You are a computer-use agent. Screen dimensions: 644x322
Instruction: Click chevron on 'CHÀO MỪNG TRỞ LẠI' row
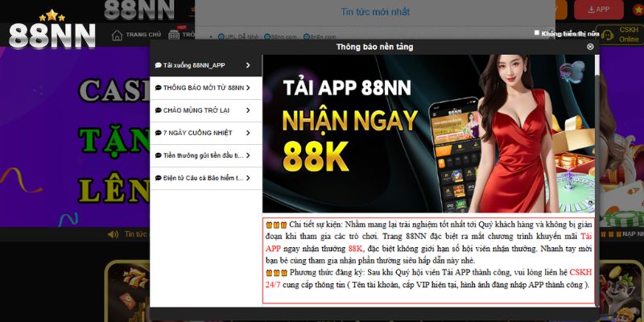coord(248,110)
